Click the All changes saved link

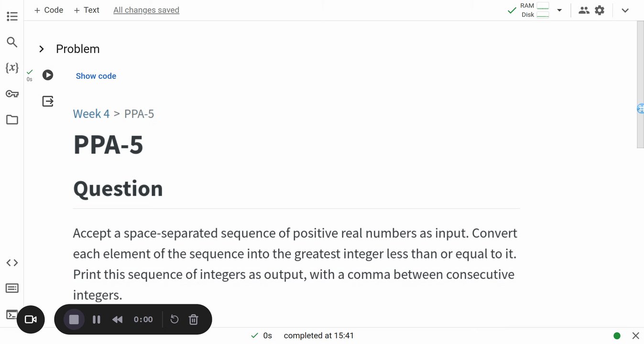pyautogui.click(x=146, y=10)
